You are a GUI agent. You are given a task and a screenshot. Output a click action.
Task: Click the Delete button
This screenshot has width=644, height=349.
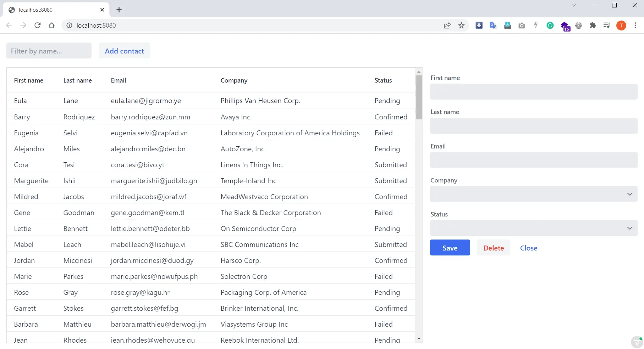493,248
